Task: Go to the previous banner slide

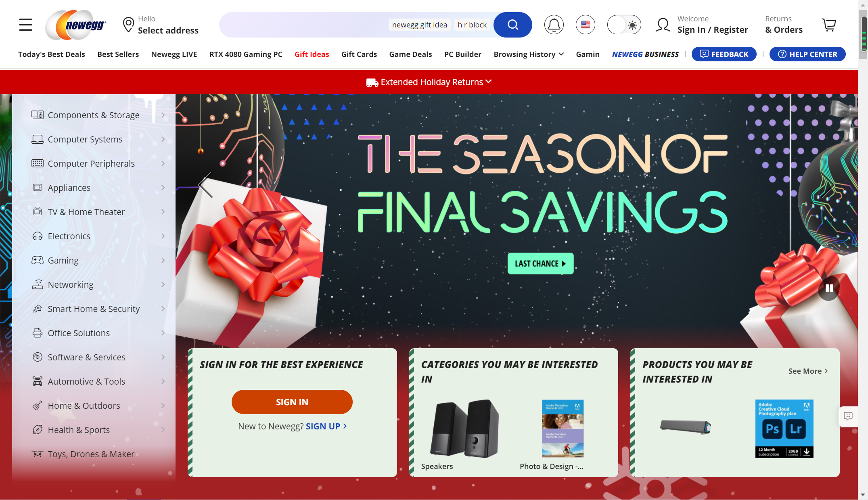Action: pyautogui.click(x=205, y=185)
